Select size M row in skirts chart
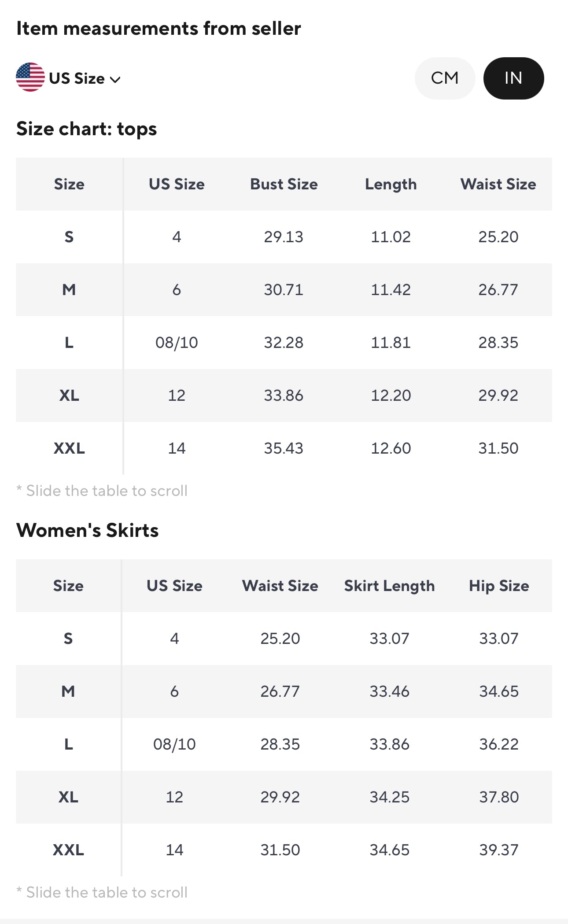 click(x=68, y=691)
